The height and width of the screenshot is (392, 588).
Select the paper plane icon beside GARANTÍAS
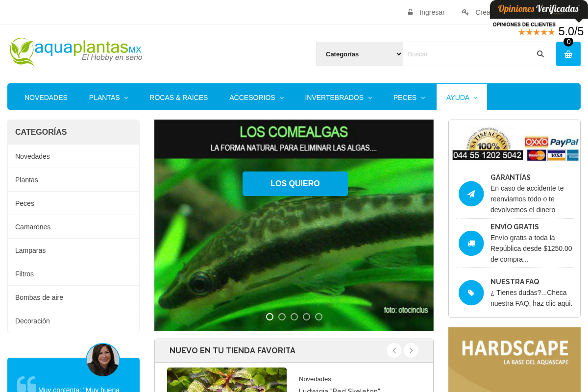point(471,194)
